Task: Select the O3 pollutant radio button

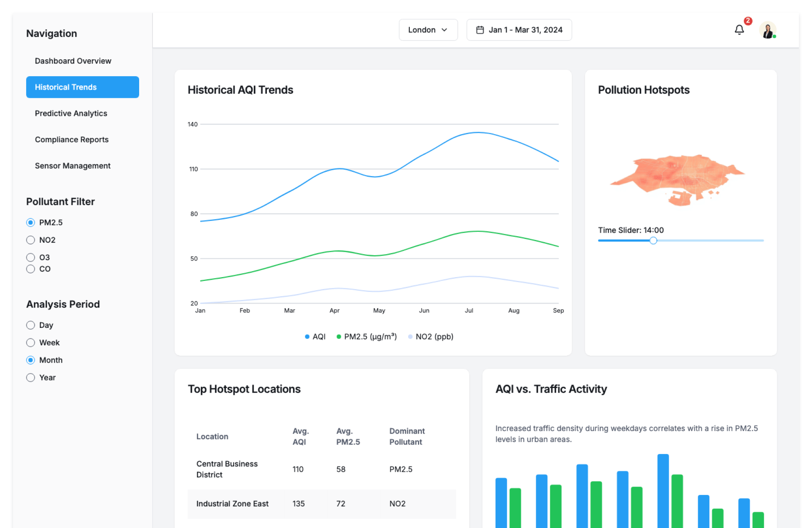Action: pyautogui.click(x=30, y=257)
